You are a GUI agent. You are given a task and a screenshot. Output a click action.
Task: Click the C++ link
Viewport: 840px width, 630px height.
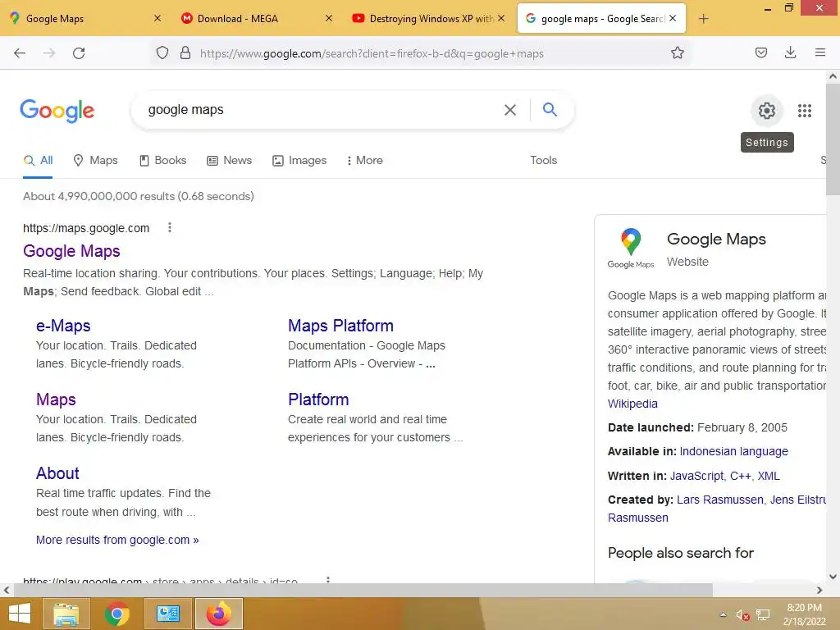point(741,476)
